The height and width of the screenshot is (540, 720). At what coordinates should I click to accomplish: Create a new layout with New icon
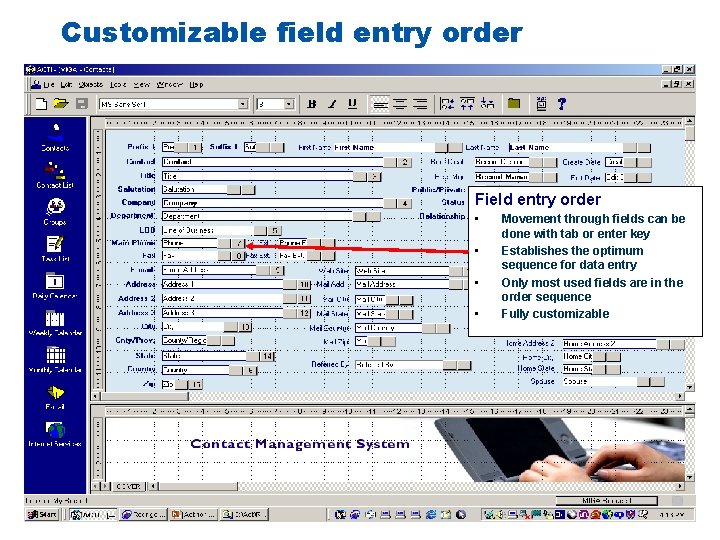coord(41,104)
